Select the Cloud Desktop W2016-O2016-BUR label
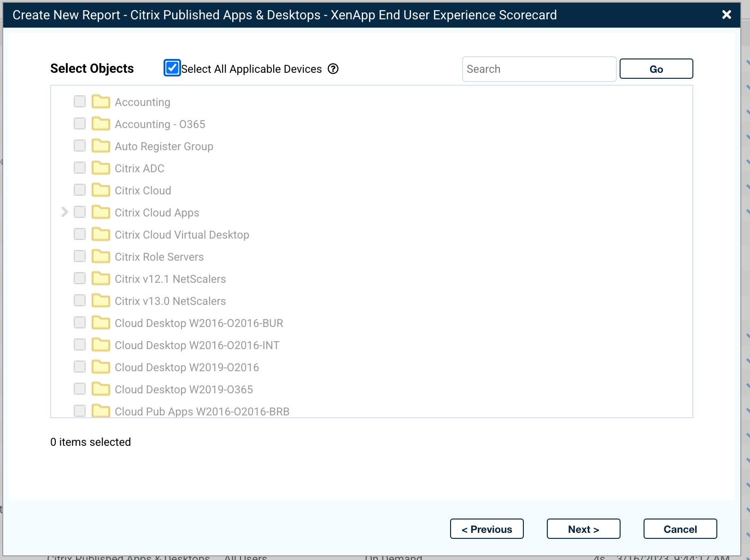The image size is (750, 560). (199, 323)
